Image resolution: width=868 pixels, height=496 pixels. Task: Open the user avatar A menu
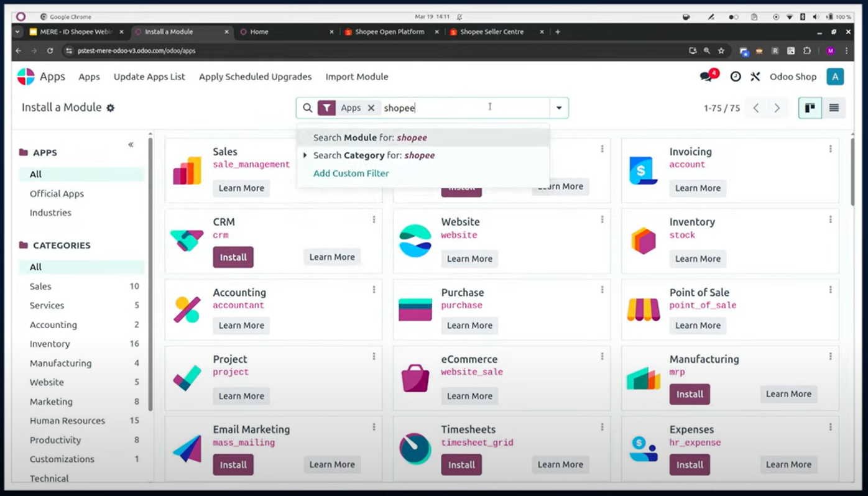(x=834, y=76)
